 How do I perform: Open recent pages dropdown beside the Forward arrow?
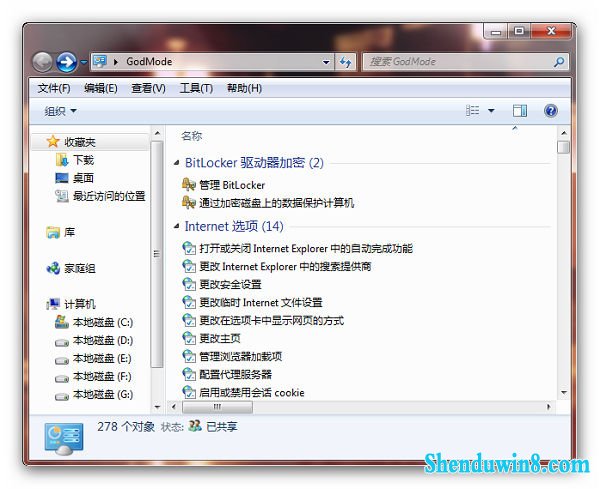coord(84,62)
